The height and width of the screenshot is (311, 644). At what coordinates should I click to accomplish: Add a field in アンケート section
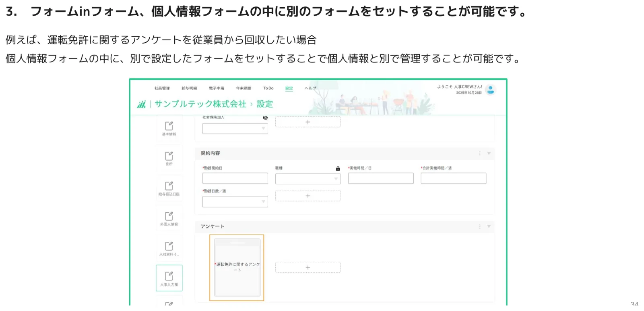tap(308, 267)
